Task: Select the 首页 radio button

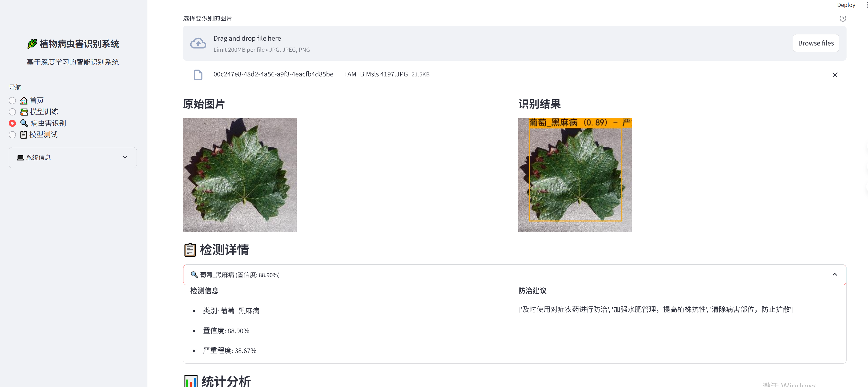Action: [x=12, y=100]
